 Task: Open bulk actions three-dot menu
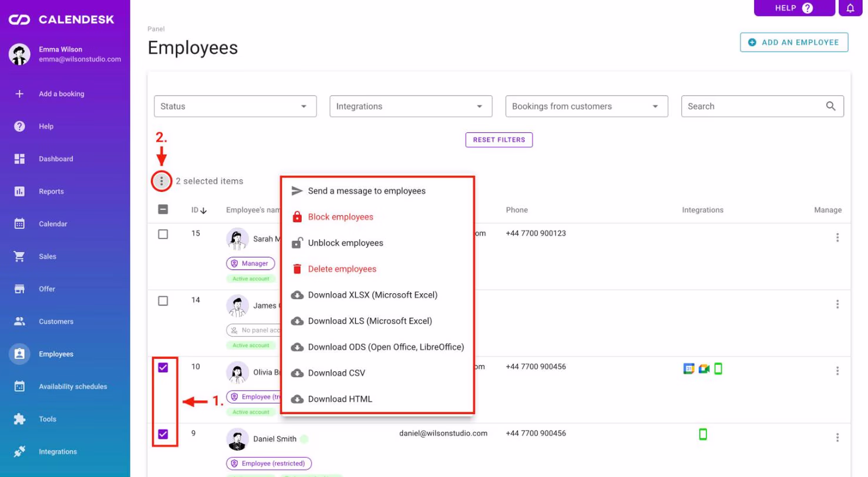tap(162, 182)
